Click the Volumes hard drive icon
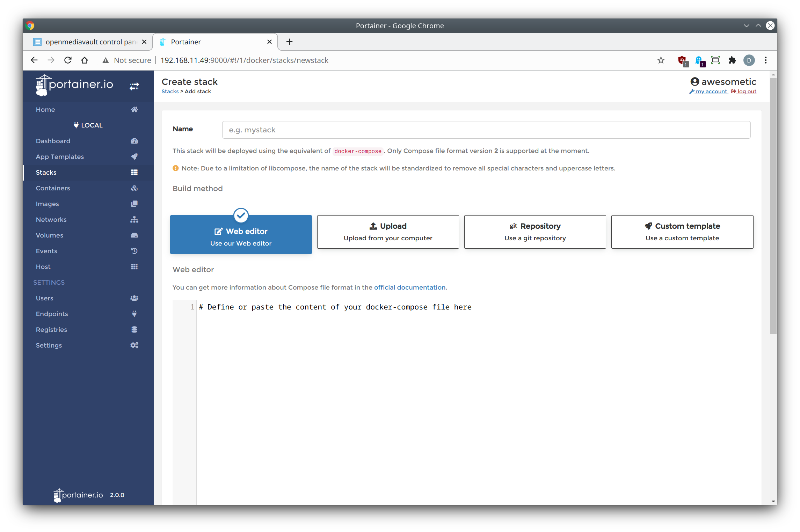Viewport: 800px width, 532px height. pos(134,235)
